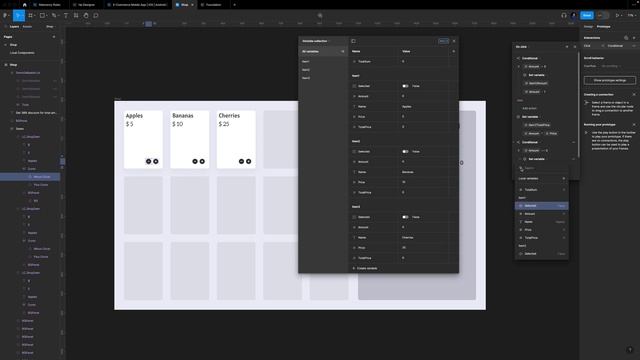Click plus icon on Bananas card
Viewport: 640px width, 360px height.
[202, 161]
